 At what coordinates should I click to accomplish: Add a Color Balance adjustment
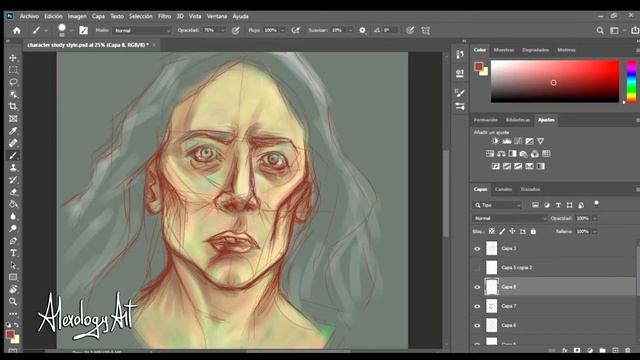501,154
